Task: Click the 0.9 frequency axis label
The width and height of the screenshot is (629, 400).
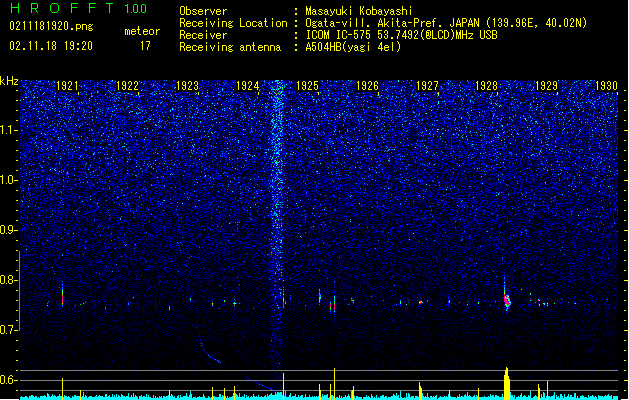Action: point(9,230)
